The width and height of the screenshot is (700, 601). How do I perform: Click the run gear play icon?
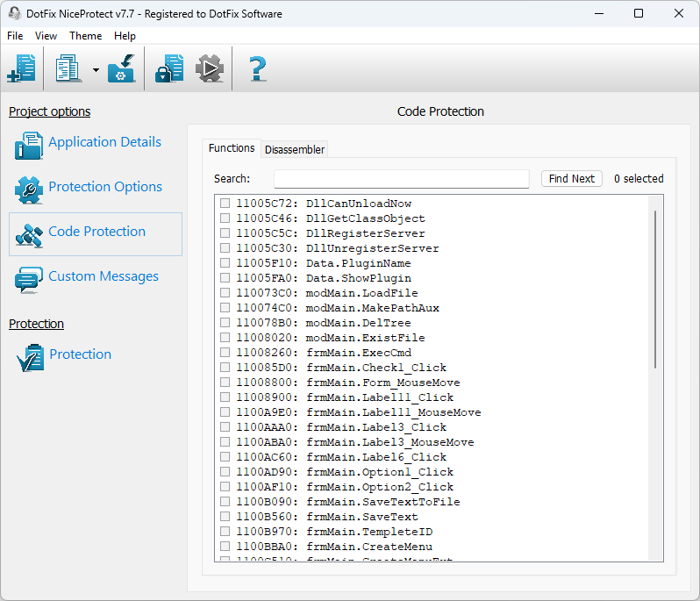(210, 68)
